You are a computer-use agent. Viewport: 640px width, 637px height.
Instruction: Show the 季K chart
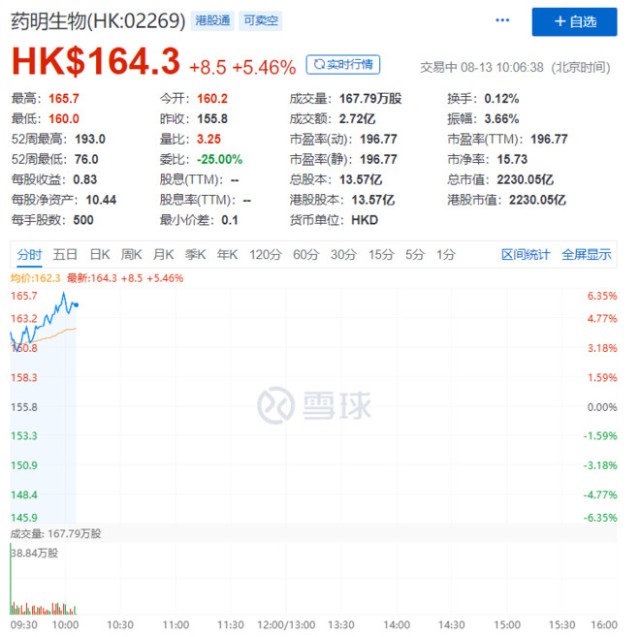196,254
